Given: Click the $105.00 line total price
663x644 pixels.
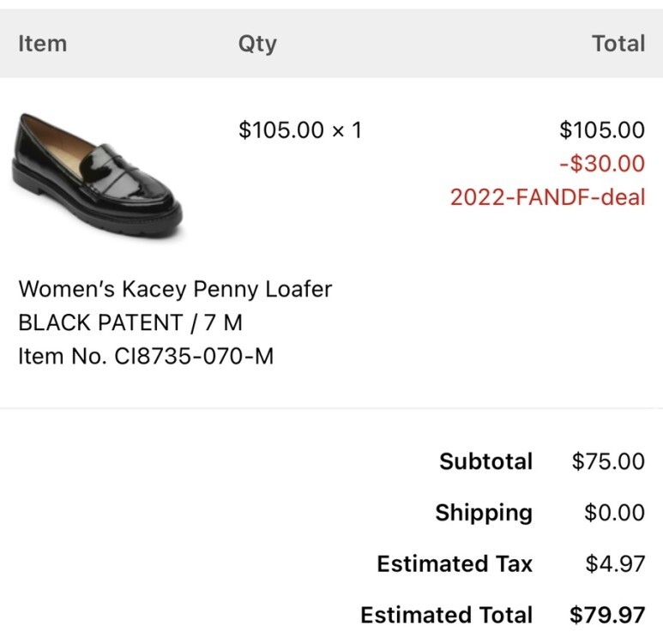Looking at the screenshot, I should tap(602, 129).
